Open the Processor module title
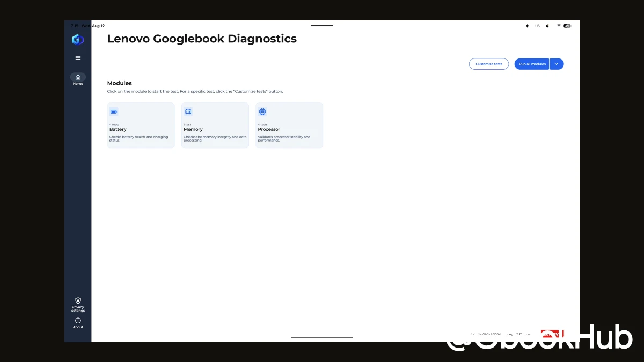This screenshot has width=644, height=362. (x=269, y=129)
